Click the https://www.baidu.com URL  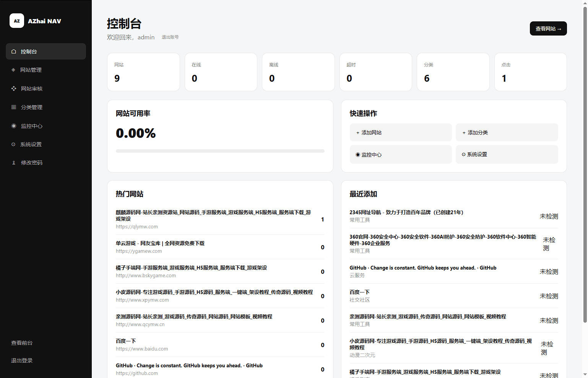click(x=142, y=349)
